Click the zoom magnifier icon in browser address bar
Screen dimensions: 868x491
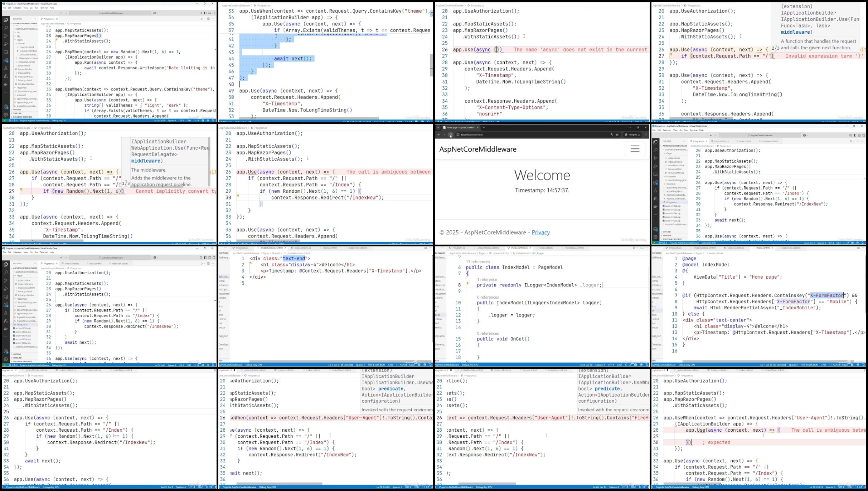[612, 134]
